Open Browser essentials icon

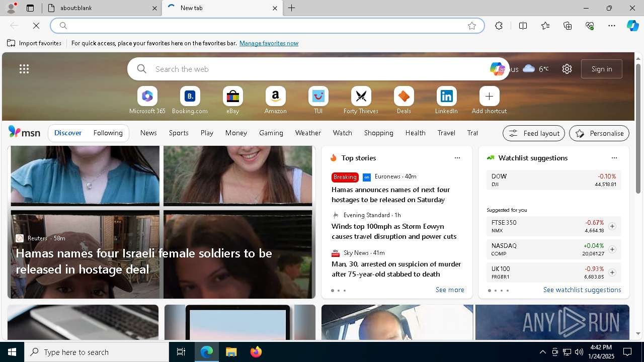click(x=590, y=26)
